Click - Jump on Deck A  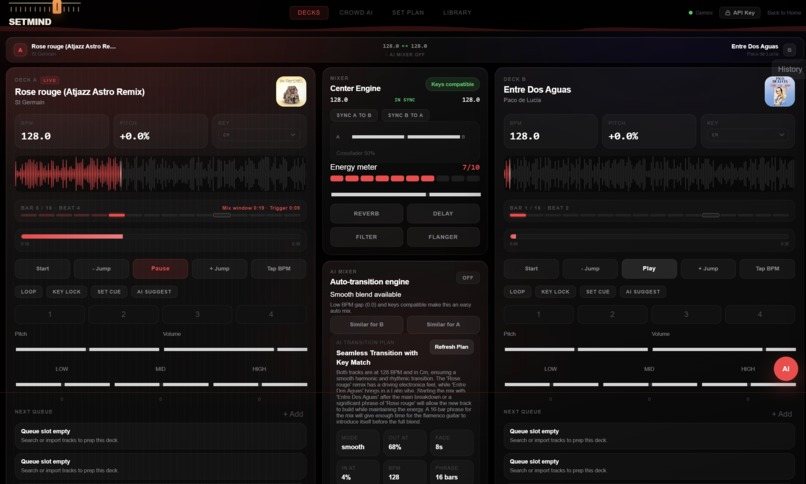click(101, 269)
